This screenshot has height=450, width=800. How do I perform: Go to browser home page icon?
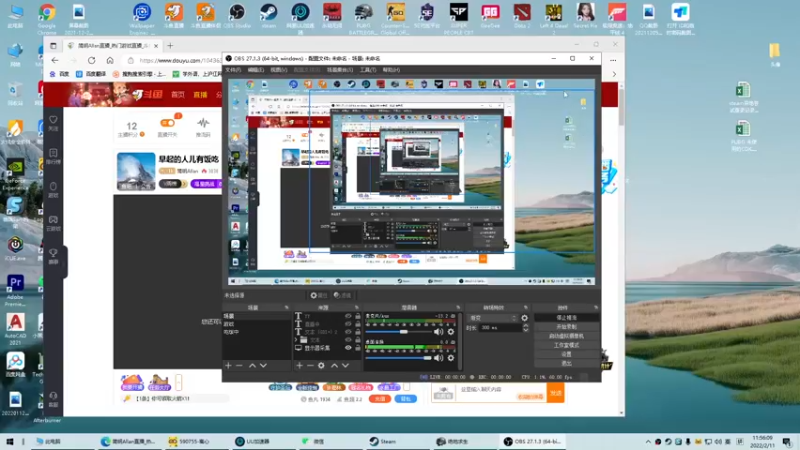pos(110,60)
